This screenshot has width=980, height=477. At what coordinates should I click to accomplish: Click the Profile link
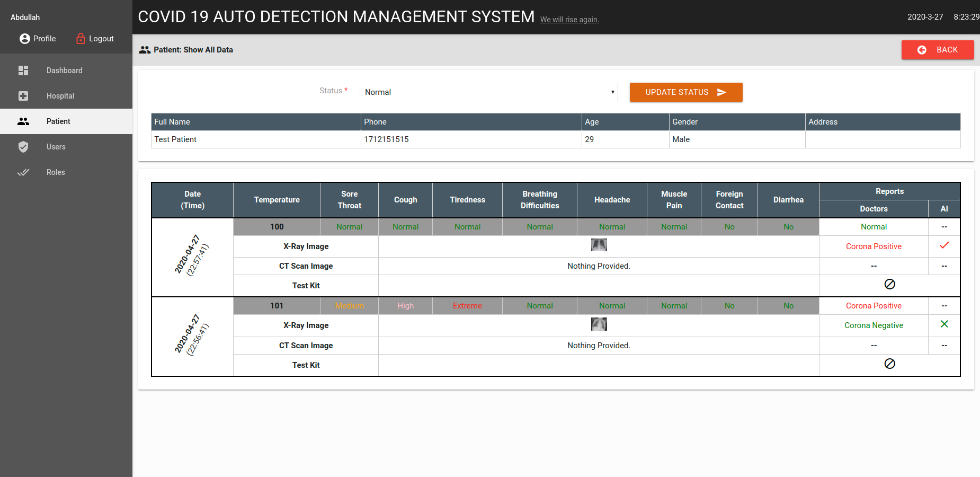tap(38, 39)
